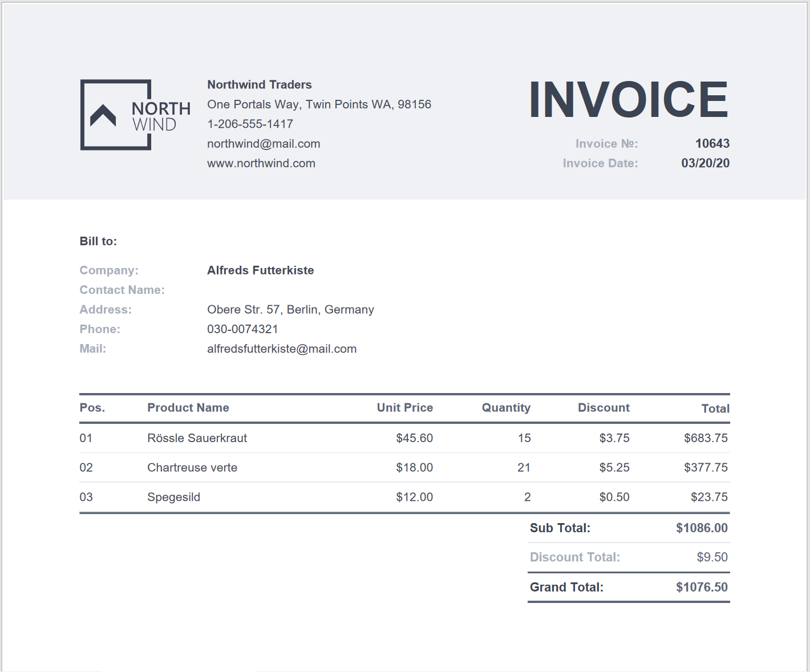Image resolution: width=810 pixels, height=672 pixels.
Task: Click the large INVOICE heading
Action: 628,100
